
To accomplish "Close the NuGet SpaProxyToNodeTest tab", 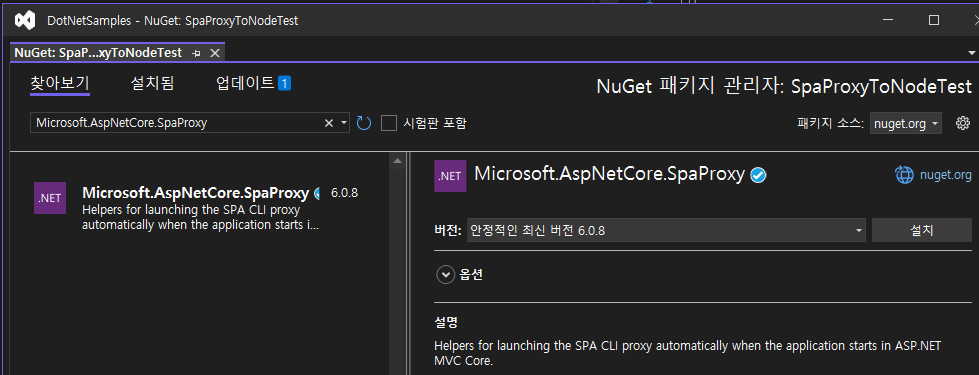I will pos(214,53).
